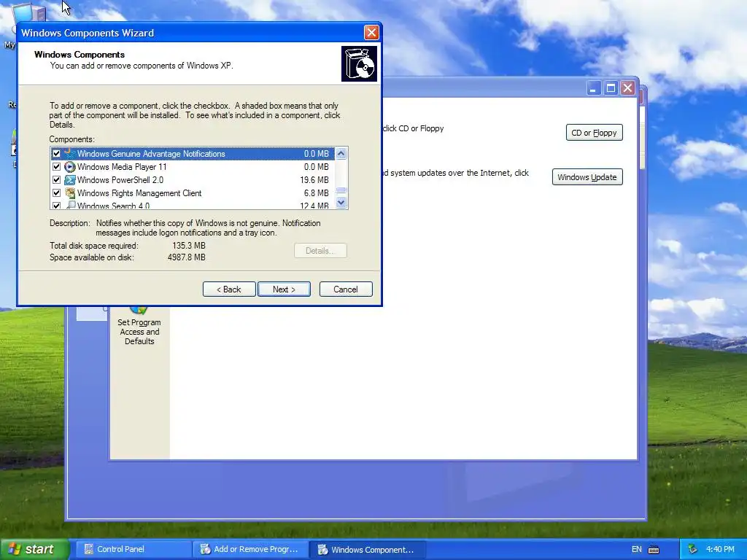Click the components list scrollbar thumb
The height and width of the screenshot is (560, 747).
[x=341, y=190]
